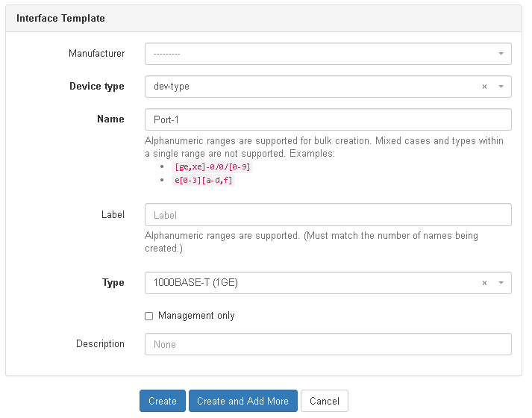Focus the Label input field
This screenshot has width=532, height=418.
pyautogui.click(x=328, y=215)
